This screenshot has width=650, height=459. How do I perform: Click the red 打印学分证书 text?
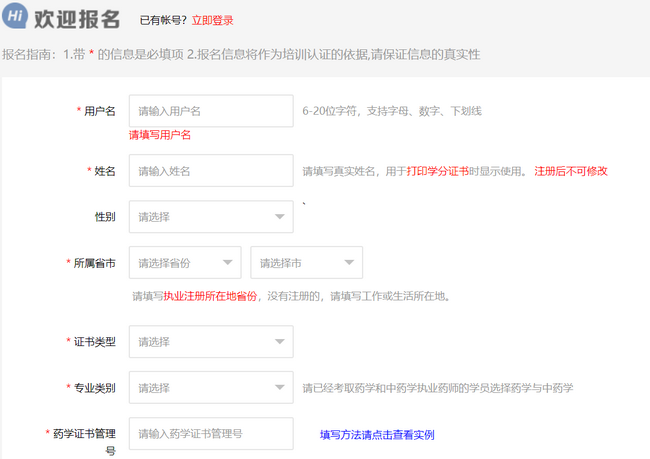click(x=439, y=171)
